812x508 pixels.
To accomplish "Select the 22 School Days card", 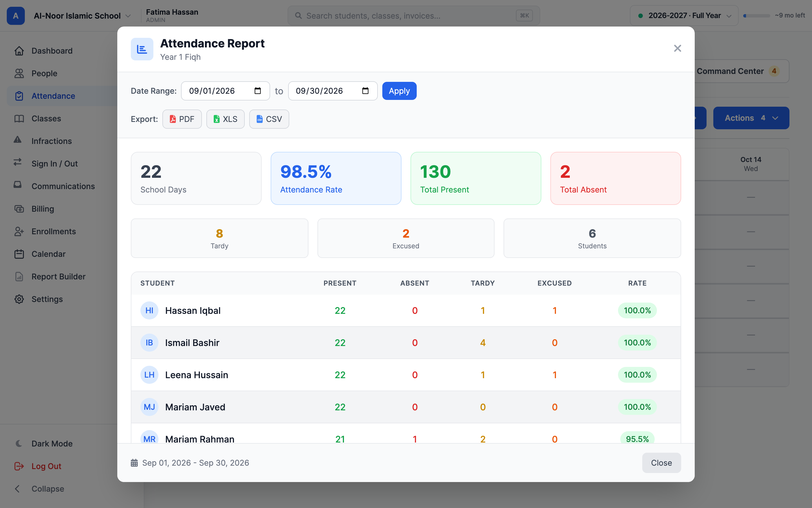I will (196, 178).
